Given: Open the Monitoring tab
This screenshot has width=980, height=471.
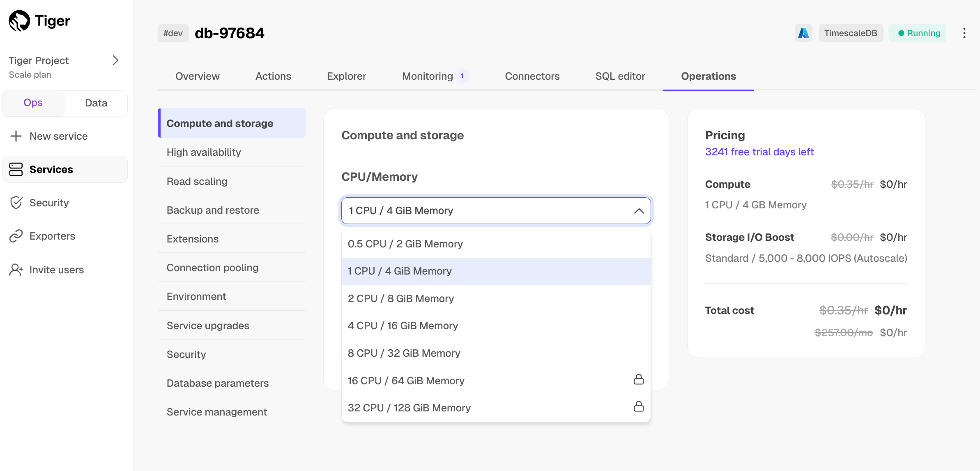Looking at the screenshot, I should (x=428, y=76).
